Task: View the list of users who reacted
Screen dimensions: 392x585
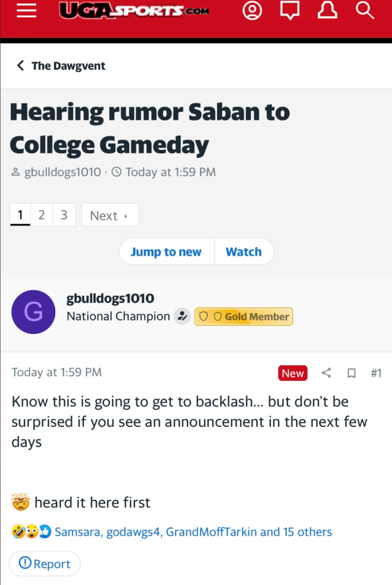Action: pyautogui.click(x=193, y=532)
